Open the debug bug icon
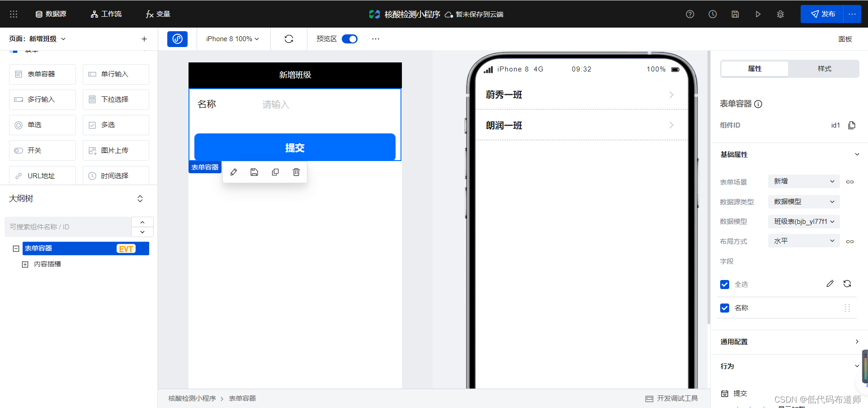The width and height of the screenshot is (868, 408). click(780, 14)
